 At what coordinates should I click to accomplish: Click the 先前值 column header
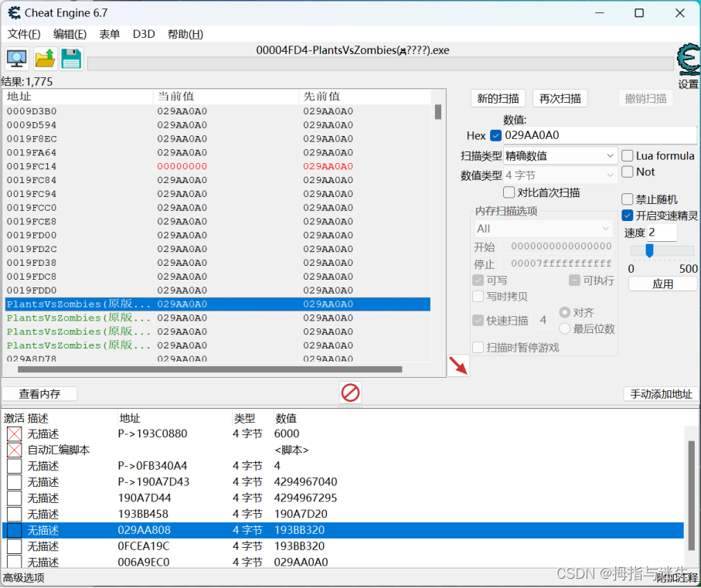(x=365, y=97)
